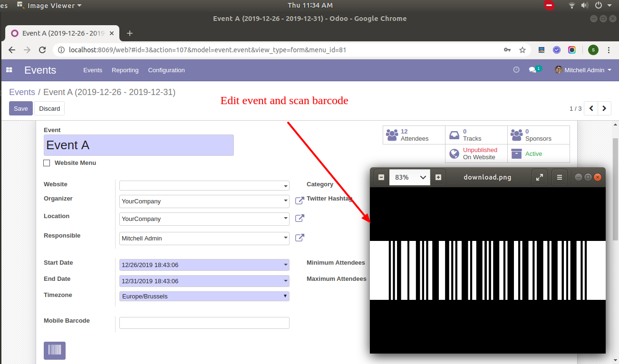Viewport: 619px width, 364px height.
Task: Open the Start Date picker
Action: tap(204, 265)
